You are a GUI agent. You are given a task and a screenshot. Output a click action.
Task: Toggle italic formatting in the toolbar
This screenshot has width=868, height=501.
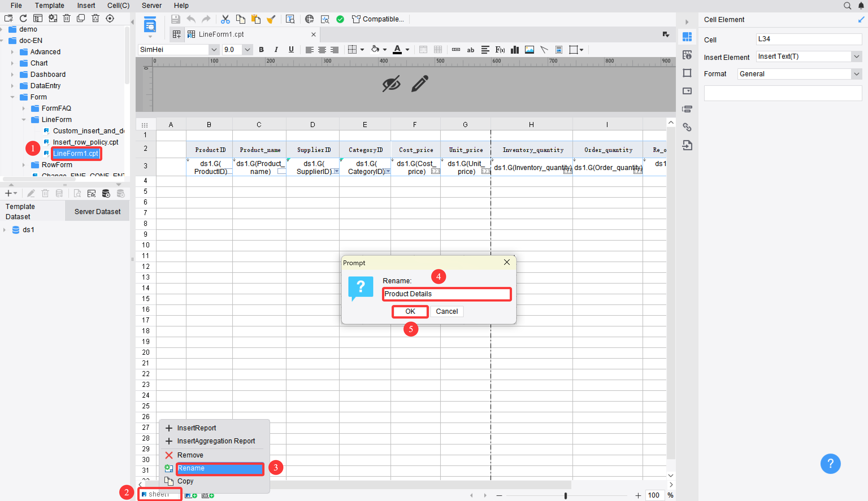coord(276,49)
